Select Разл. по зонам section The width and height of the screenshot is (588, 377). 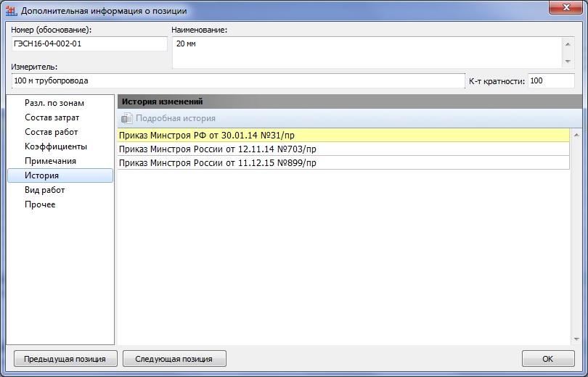(60, 103)
